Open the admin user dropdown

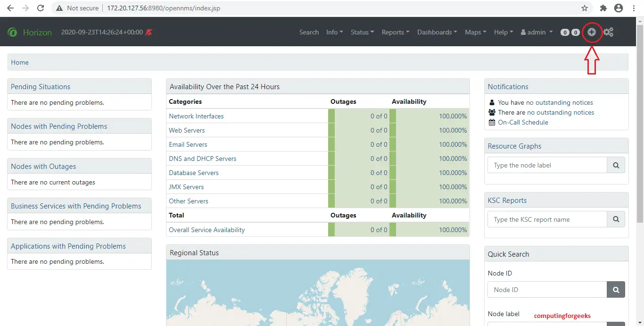(x=537, y=32)
